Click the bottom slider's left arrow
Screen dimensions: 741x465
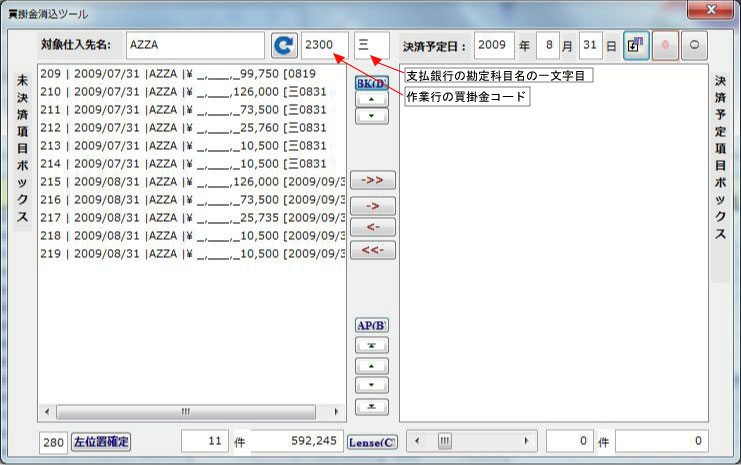pyautogui.click(x=417, y=441)
